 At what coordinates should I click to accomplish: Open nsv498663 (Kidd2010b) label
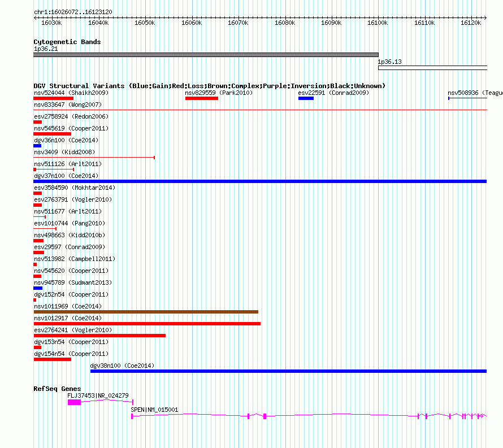70,235
